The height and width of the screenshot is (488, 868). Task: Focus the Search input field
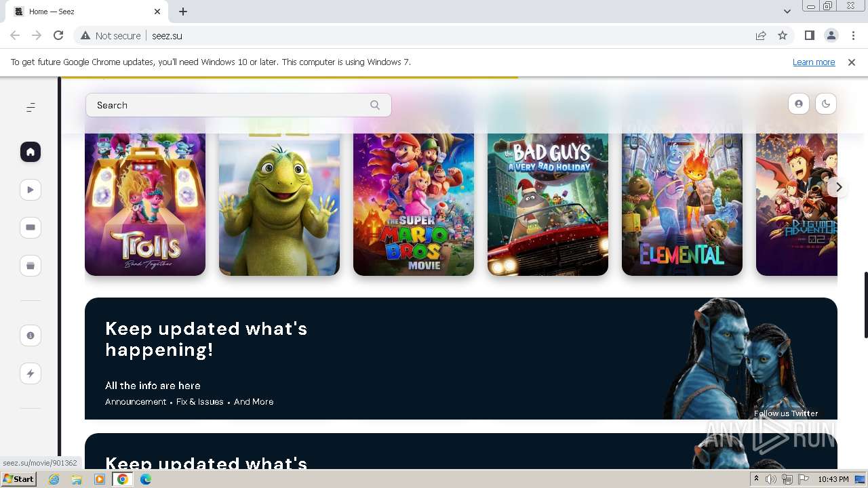click(238, 105)
